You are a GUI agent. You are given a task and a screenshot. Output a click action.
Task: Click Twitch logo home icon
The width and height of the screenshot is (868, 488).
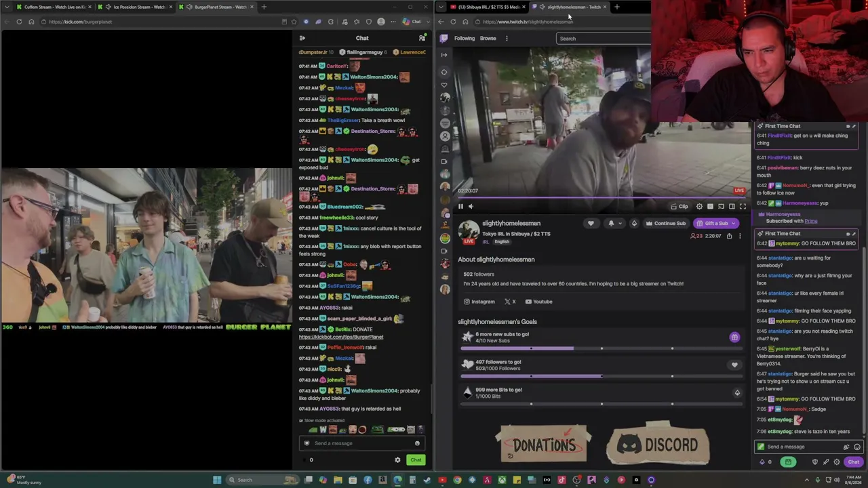444,39
